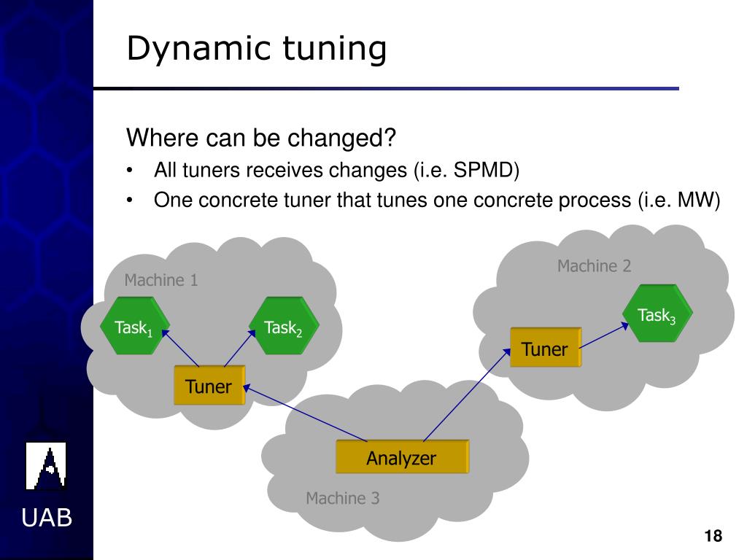This screenshot has height=560, width=747.
Task: Click the Task3 green hexagon
Action: [x=657, y=314]
